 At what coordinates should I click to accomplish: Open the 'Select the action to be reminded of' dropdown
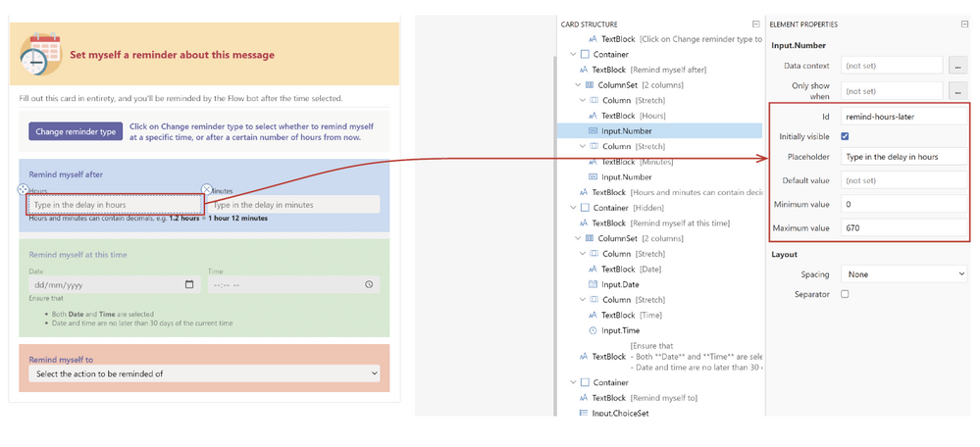[204, 373]
